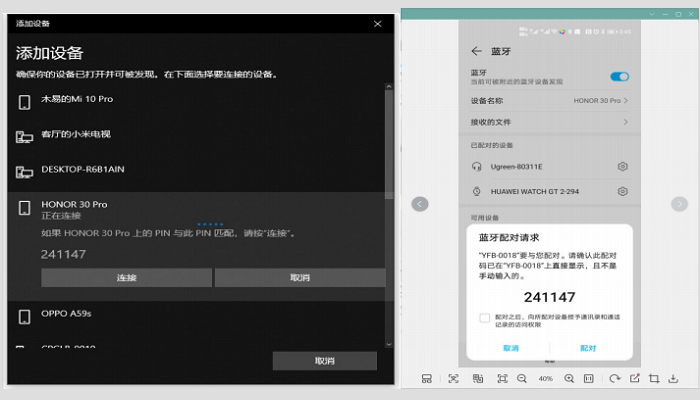Click 取消 next to the 连接 button

(300, 278)
